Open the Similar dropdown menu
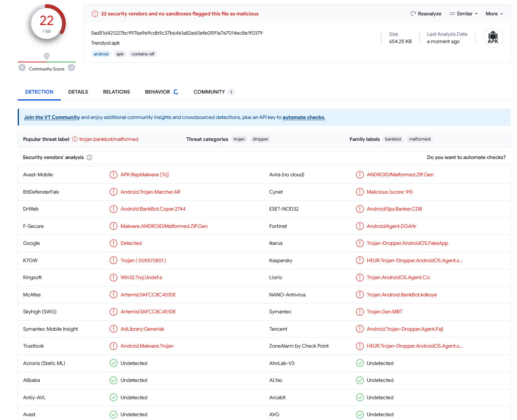The width and height of the screenshot is (517, 420). 464,14
